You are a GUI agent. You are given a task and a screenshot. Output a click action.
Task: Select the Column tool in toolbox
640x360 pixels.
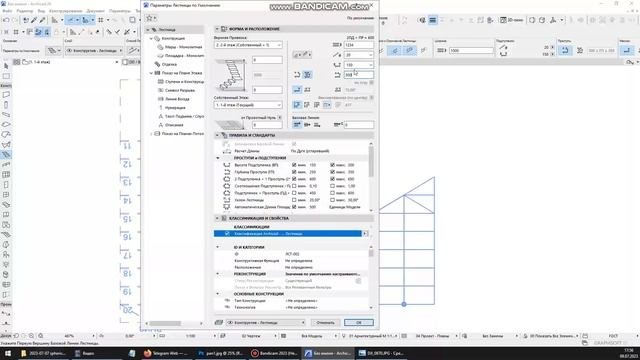[6, 104]
